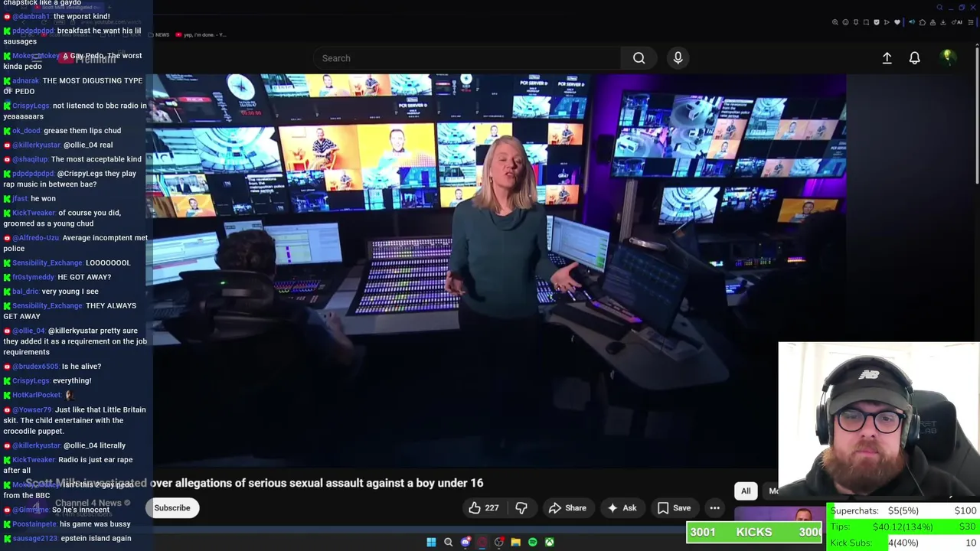
Task: Open the browser profile person icon
Action: [933, 22]
